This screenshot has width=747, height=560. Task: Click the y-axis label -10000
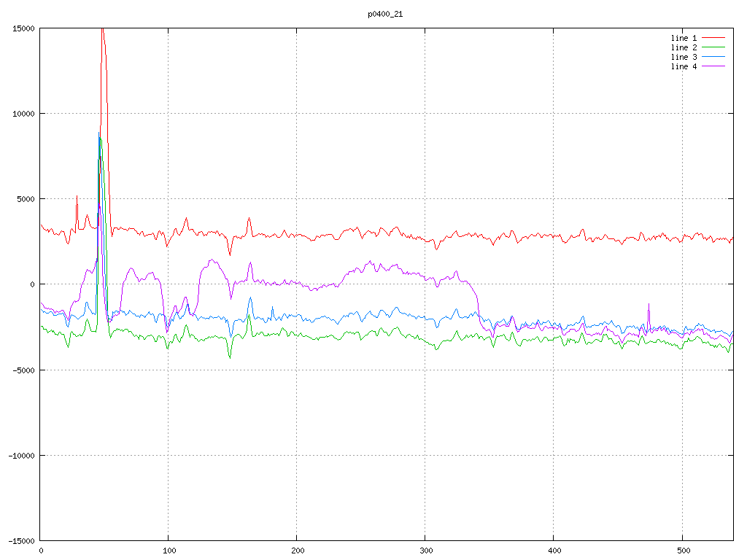[x=22, y=456]
